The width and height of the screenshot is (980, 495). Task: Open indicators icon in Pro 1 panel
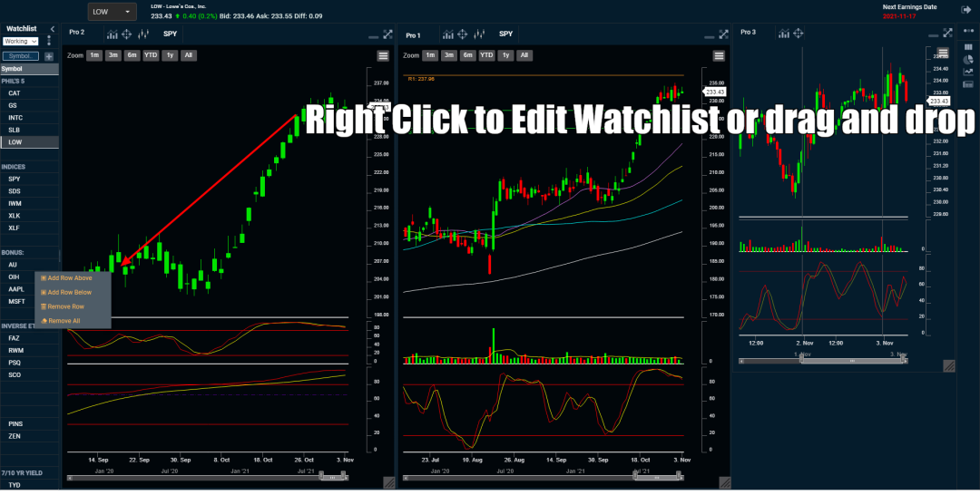[x=447, y=34]
